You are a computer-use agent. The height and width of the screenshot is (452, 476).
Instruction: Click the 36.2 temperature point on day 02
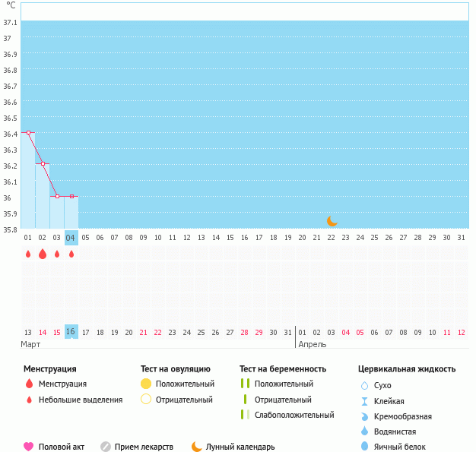(43, 163)
